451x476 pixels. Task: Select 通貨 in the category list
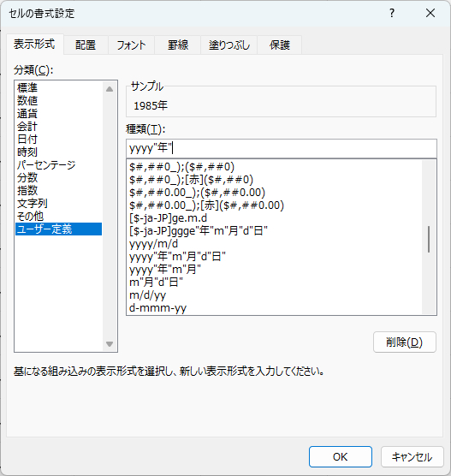coord(58,114)
